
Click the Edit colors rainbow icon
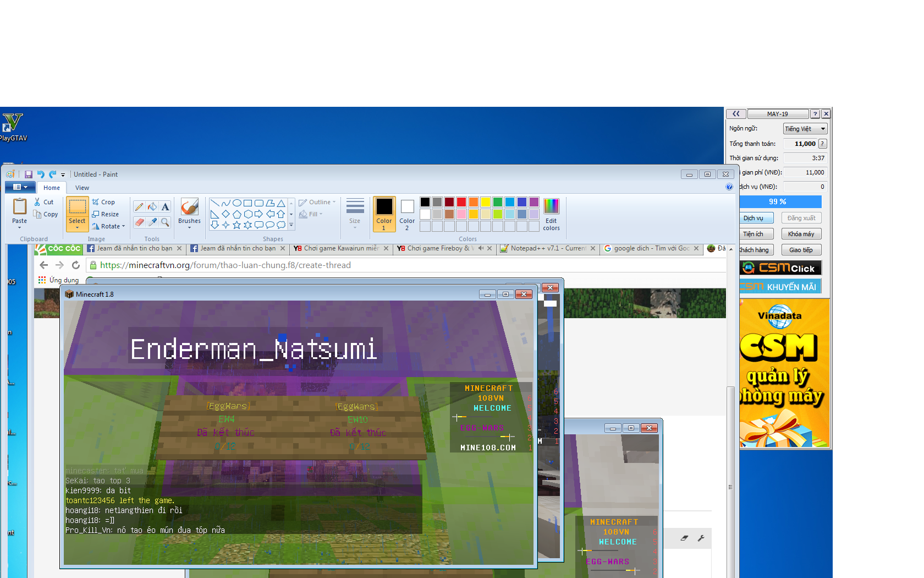point(551,206)
